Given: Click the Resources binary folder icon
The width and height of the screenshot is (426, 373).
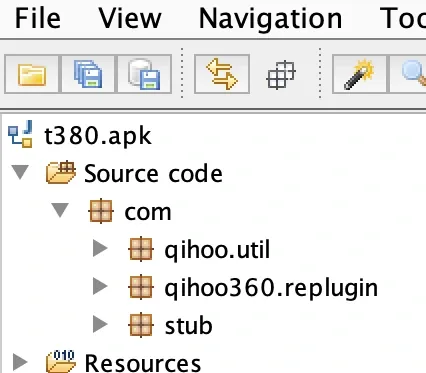Looking at the screenshot, I should click(x=60, y=361).
